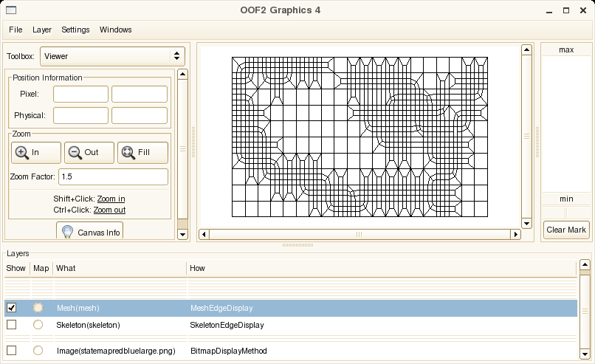Click the second Physical coordinate field
This screenshot has width=595, height=364.
[x=140, y=115]
